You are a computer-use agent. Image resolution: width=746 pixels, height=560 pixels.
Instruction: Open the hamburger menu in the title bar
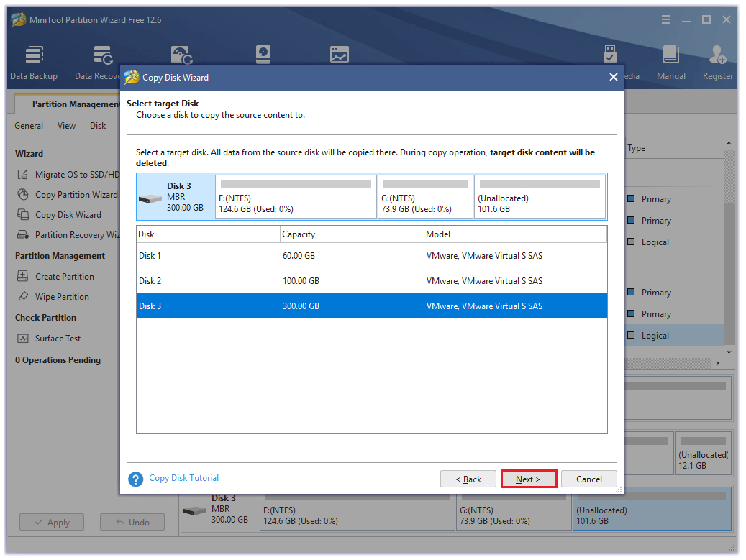tap(666, 19)
